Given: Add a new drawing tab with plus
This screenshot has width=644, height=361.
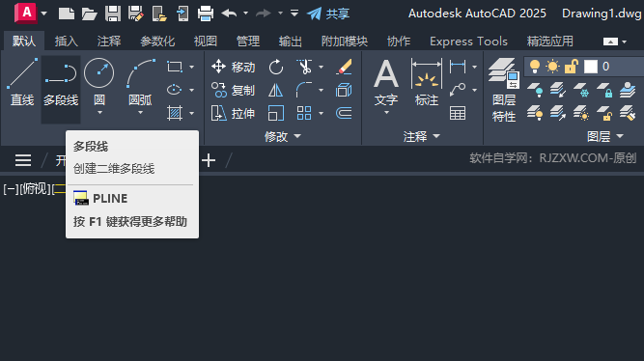Looking at the screenshot, I should coord(209,160).
